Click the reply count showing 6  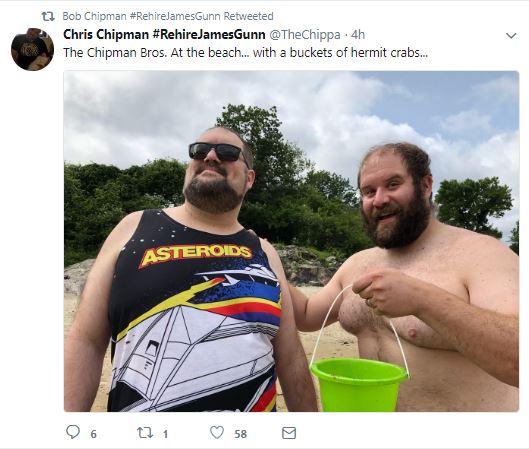(x=93, y=434)
